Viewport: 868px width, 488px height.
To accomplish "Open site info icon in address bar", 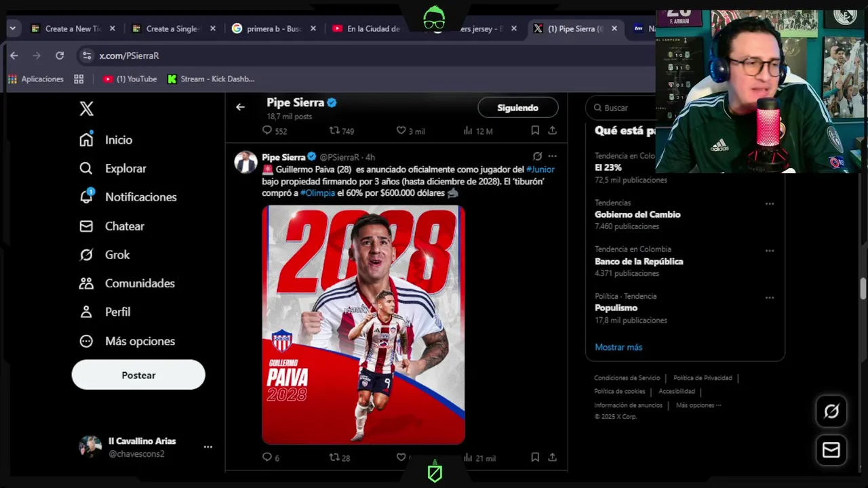I will (86, 56).
